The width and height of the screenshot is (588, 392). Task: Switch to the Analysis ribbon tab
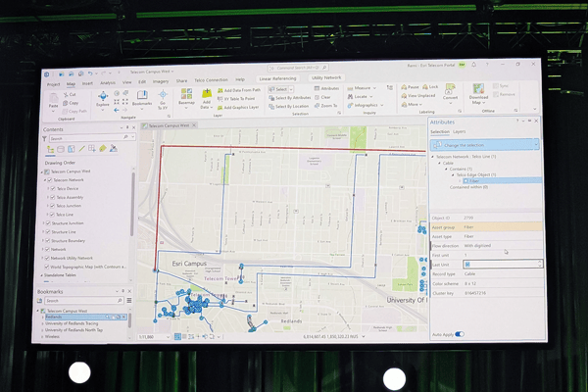[x=108, y=83]
